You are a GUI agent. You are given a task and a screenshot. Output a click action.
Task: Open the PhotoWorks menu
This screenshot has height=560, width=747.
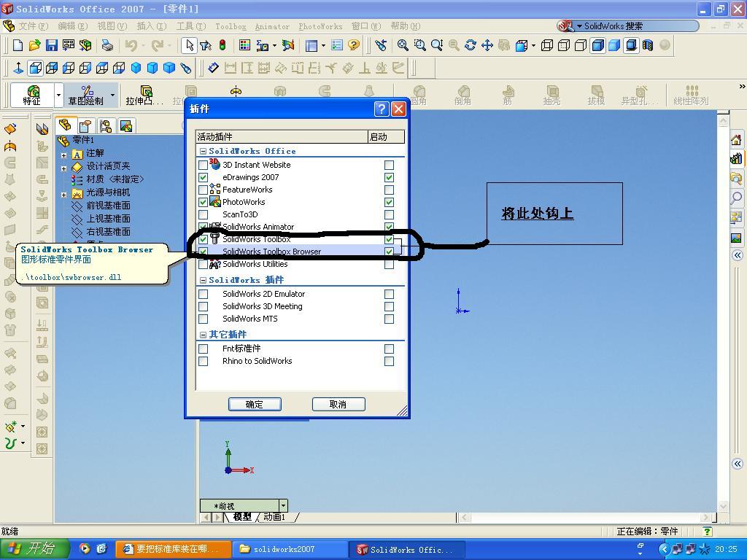click(320, 26)
